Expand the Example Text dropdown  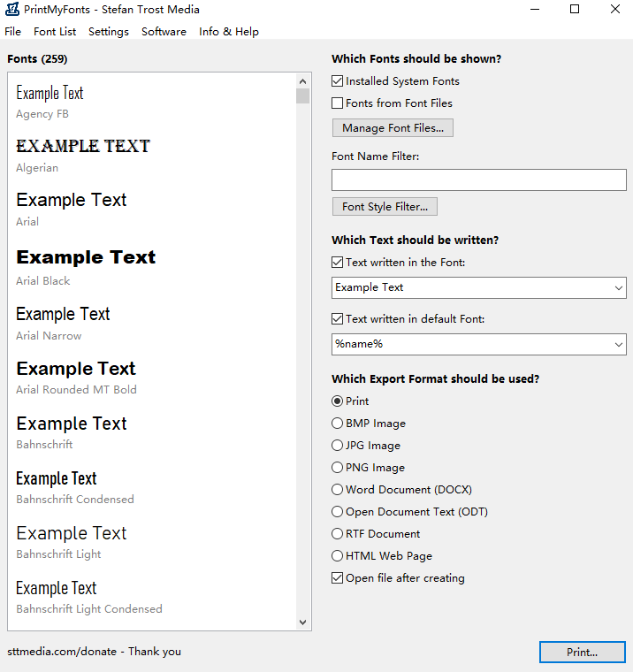[617, 287]
